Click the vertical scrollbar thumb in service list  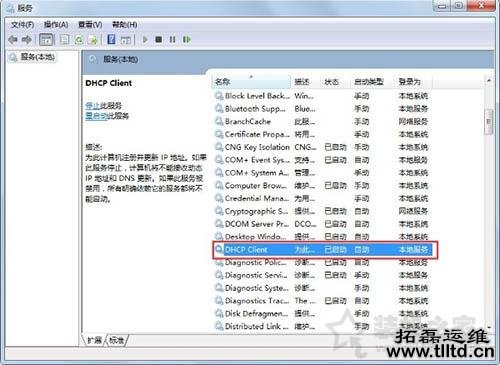pos(489,122)
